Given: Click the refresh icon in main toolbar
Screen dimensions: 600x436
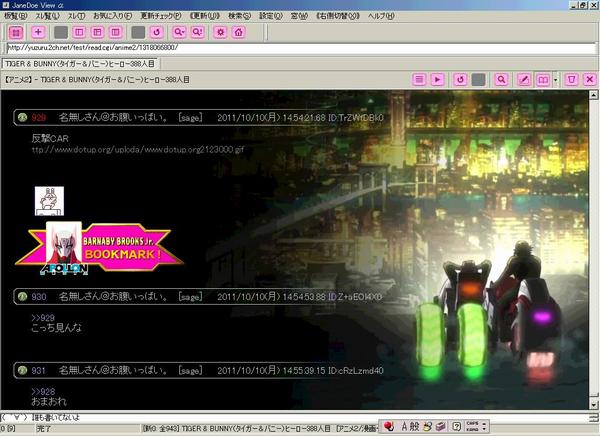Looking at the screenshot, I should click(x=157, y=33).
